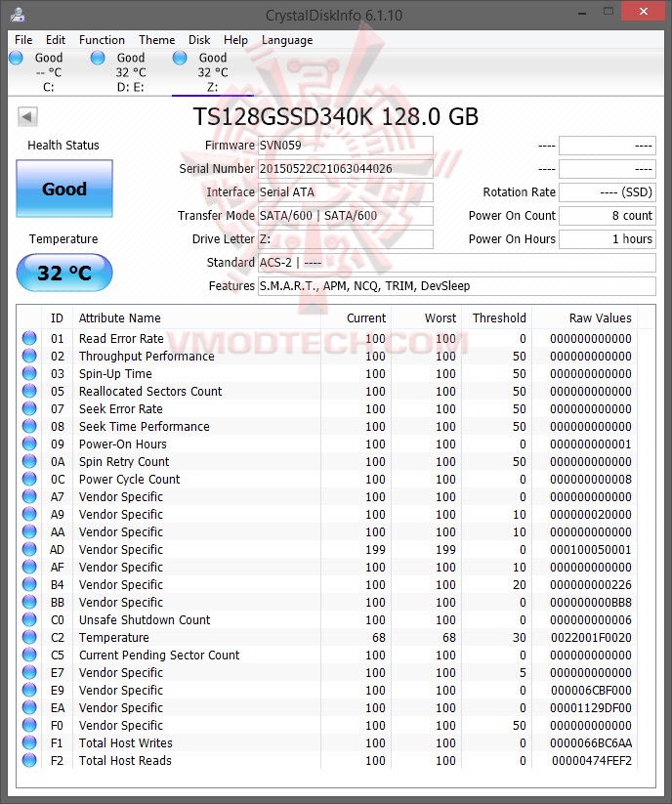Click the Features field
672x804 pixels.
(x=457, y=286)
